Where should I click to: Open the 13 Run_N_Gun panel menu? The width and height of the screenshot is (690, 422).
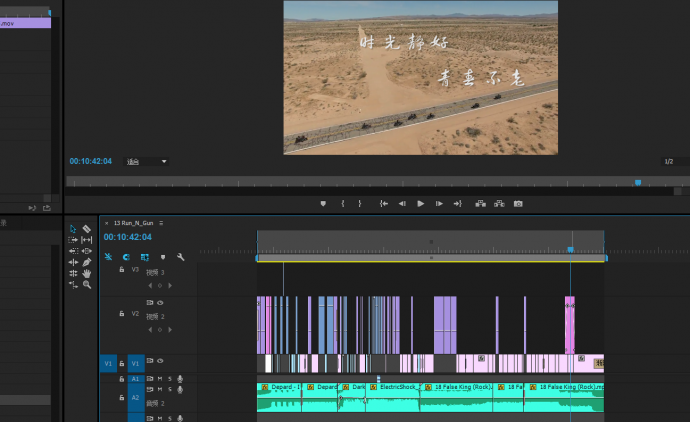coord(160,223)
